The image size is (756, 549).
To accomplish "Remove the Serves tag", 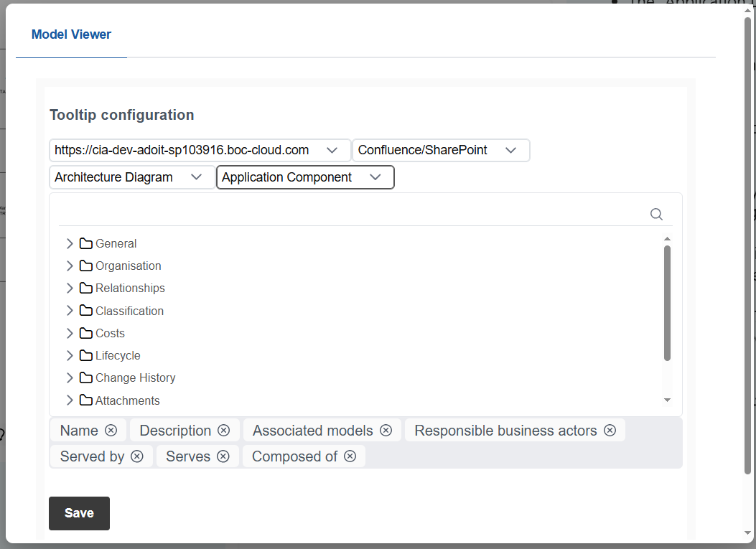I will click(223, 456).
